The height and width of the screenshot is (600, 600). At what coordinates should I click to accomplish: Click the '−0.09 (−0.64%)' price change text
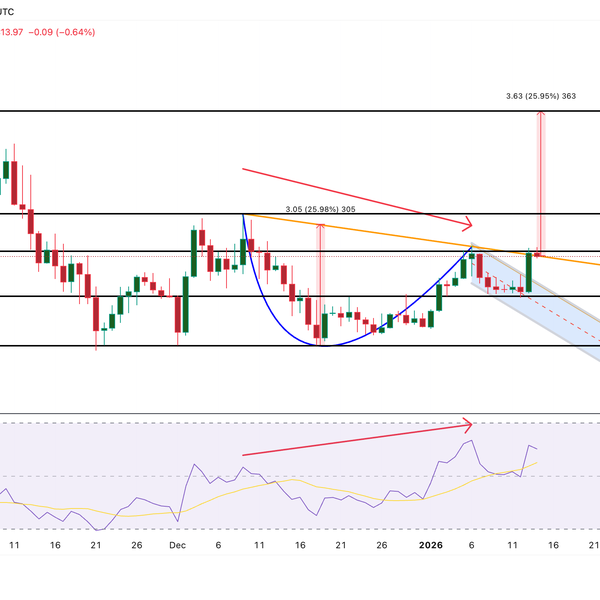62,32
